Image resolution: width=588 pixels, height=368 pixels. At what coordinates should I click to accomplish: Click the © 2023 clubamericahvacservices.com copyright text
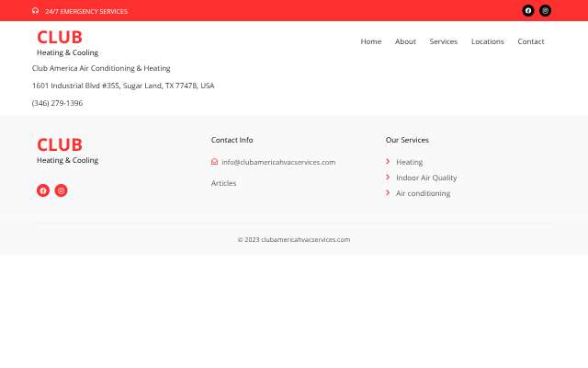point(294,239)
